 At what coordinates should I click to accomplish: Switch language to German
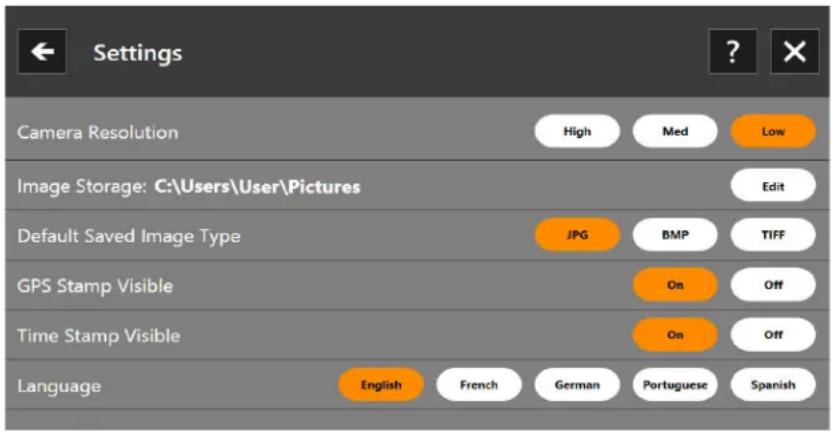pyautogui.click(x=577, y=385)
